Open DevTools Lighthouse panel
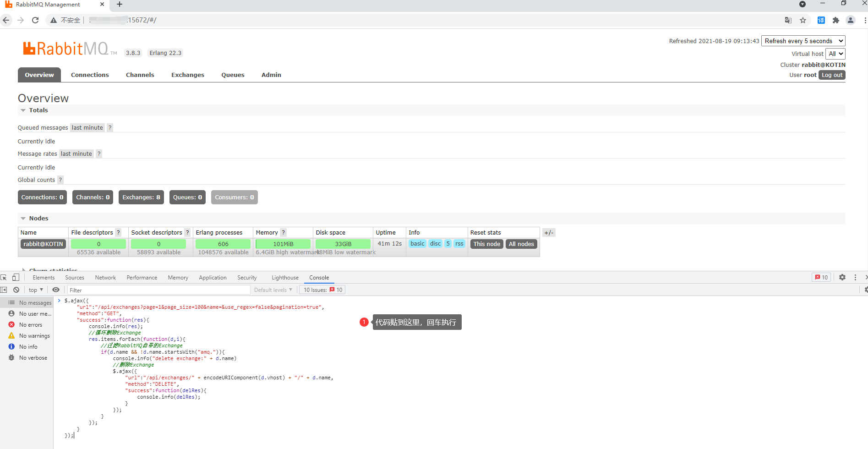 click(x=285, y=278)
